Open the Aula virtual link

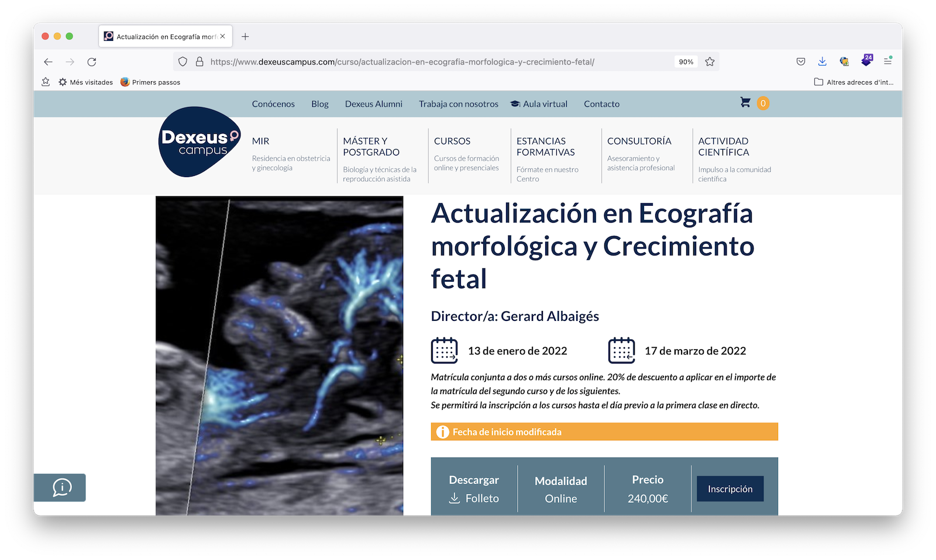[545, 104]
